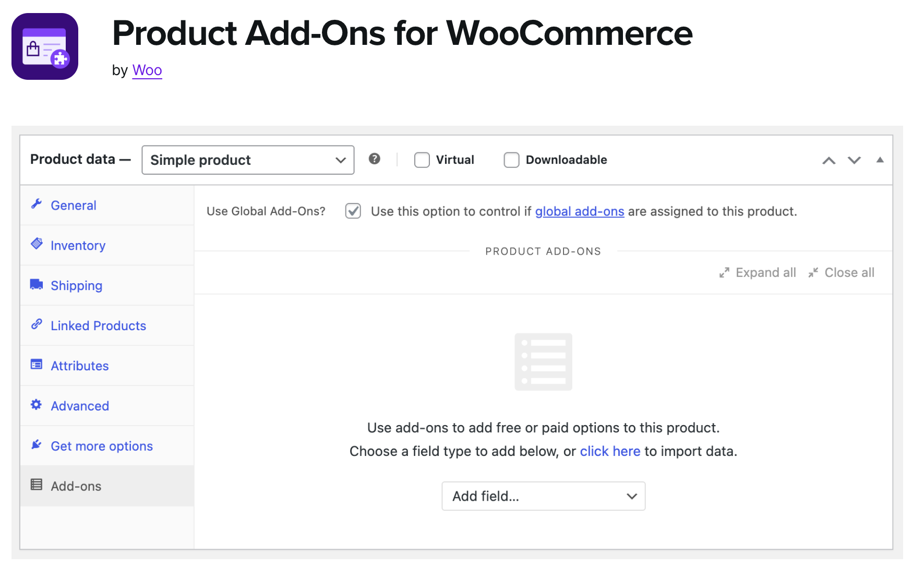Click Expand all add-ons
The width and height of the screenshot is (924, 579).
[x=758, y=273]
